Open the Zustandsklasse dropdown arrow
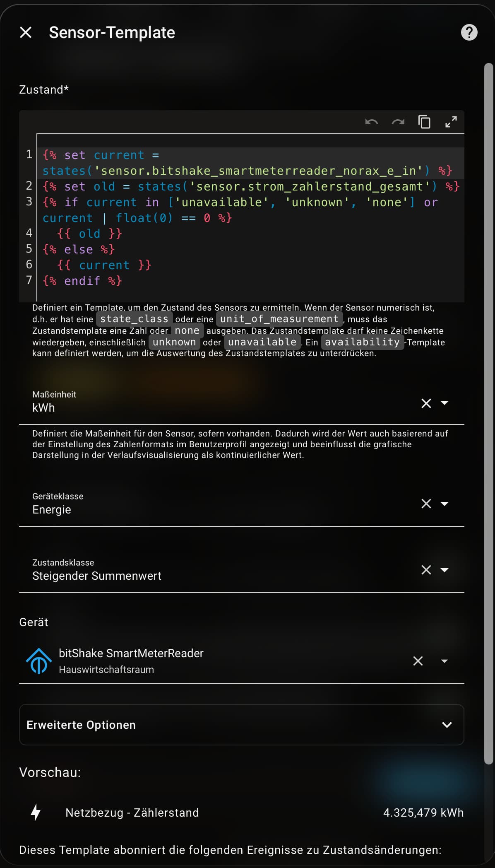Viewport: 495px width, 868px height. click(445, 570)
